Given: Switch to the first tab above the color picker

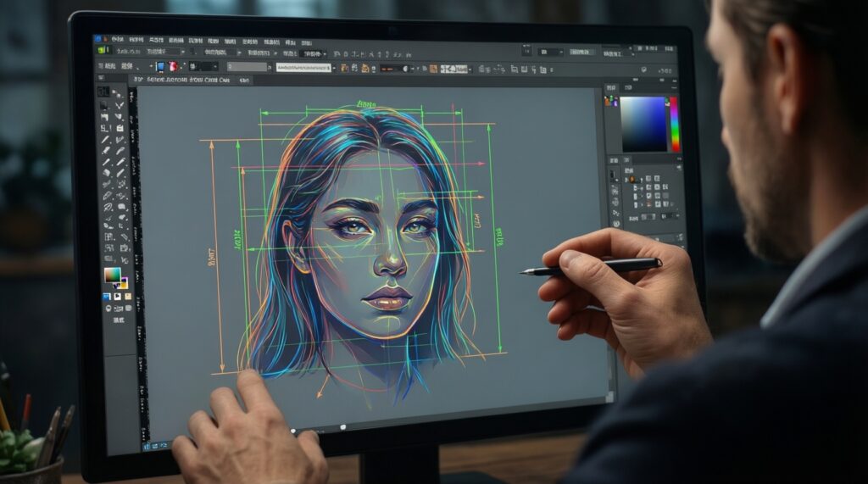Looking at the screenshot, I should tap(609, 87).
